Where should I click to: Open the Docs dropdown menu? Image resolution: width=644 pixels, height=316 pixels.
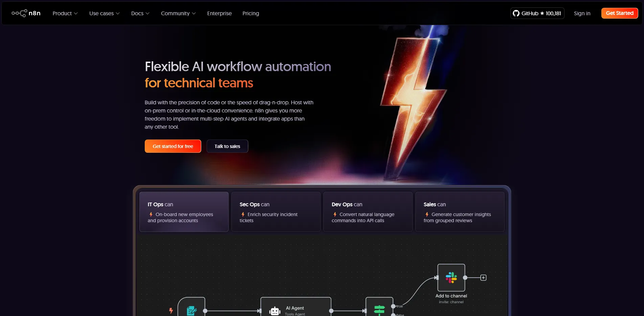click(140, 13)
